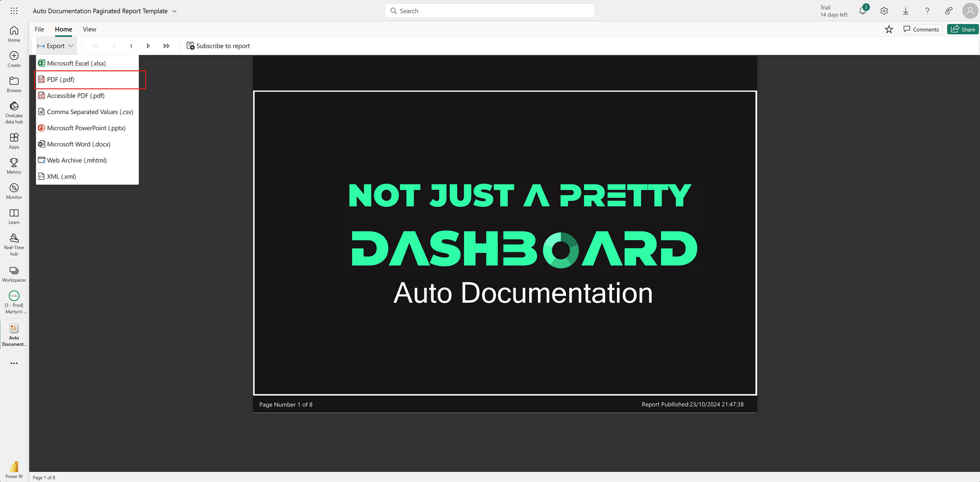Switch to the Home tab

click(63, 29)
